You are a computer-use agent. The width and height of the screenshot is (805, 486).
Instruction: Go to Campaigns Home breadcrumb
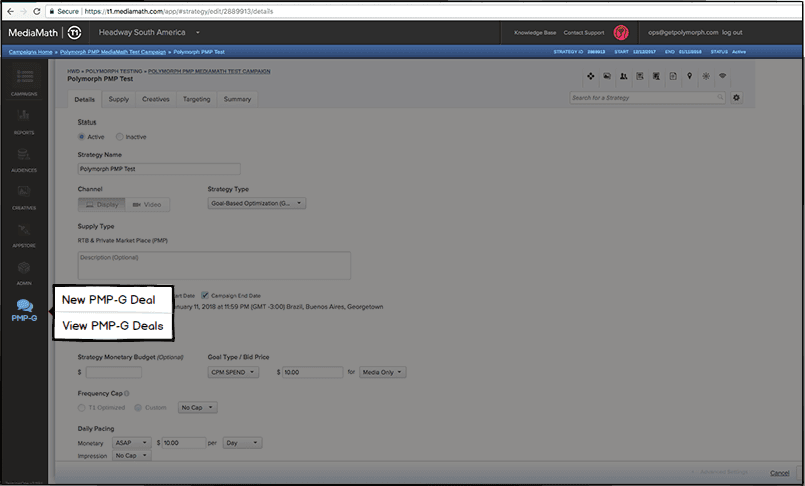[x=30, y=52]
